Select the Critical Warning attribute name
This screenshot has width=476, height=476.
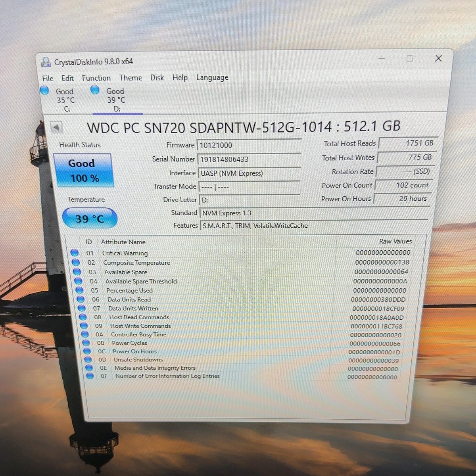[x=125, y=253]
